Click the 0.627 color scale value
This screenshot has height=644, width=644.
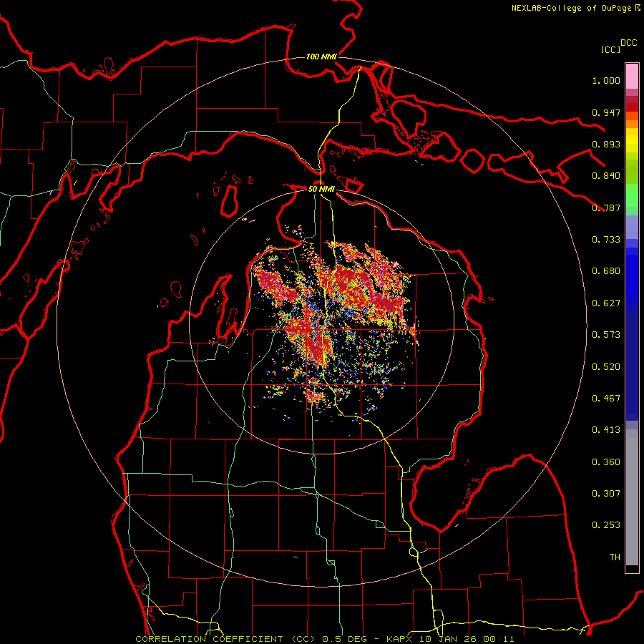pos(606,303)
